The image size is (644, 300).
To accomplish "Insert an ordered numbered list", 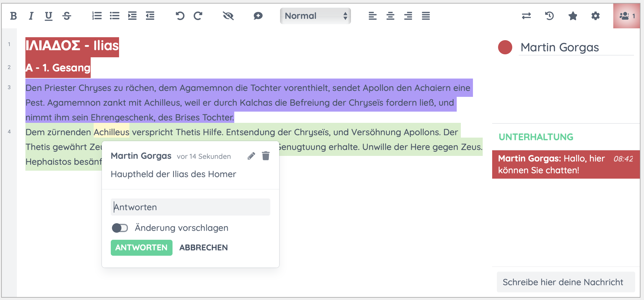I will 97,16.
